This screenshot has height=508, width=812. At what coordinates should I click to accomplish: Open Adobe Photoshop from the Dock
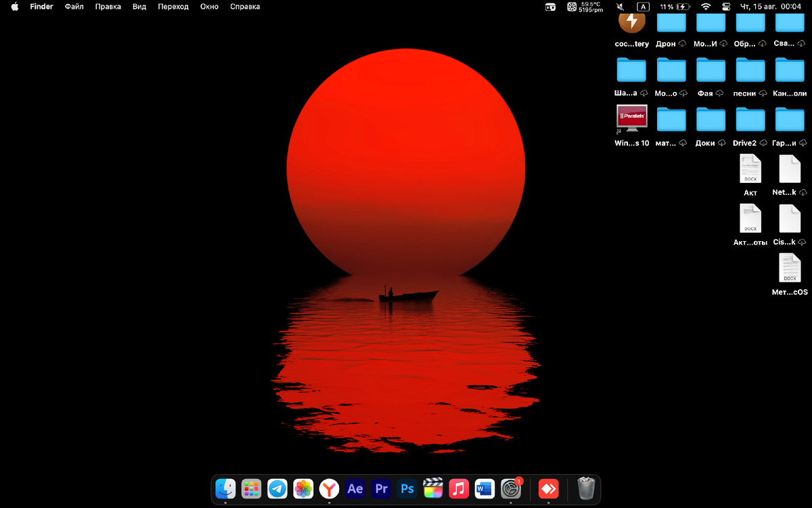(407, 488)
